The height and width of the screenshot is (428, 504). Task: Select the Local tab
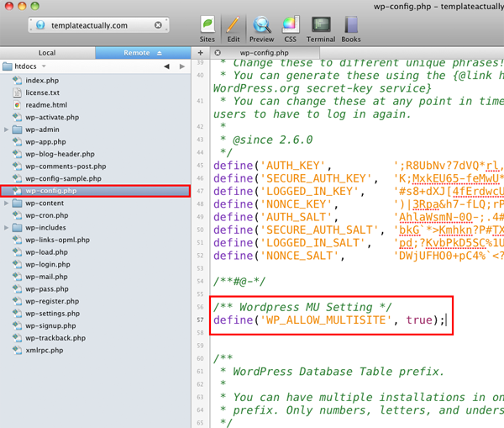[47, 53]
